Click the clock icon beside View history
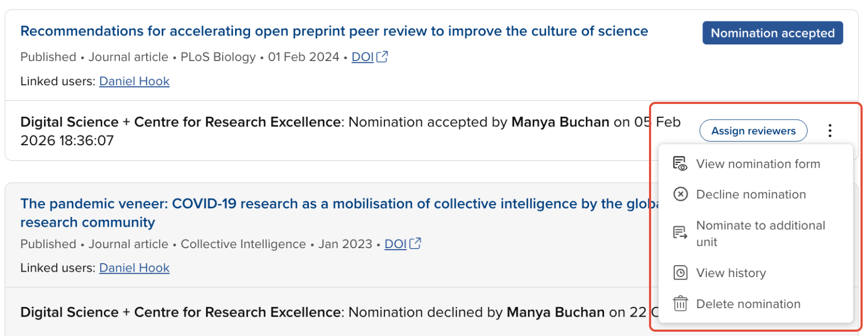 (680, 273)
